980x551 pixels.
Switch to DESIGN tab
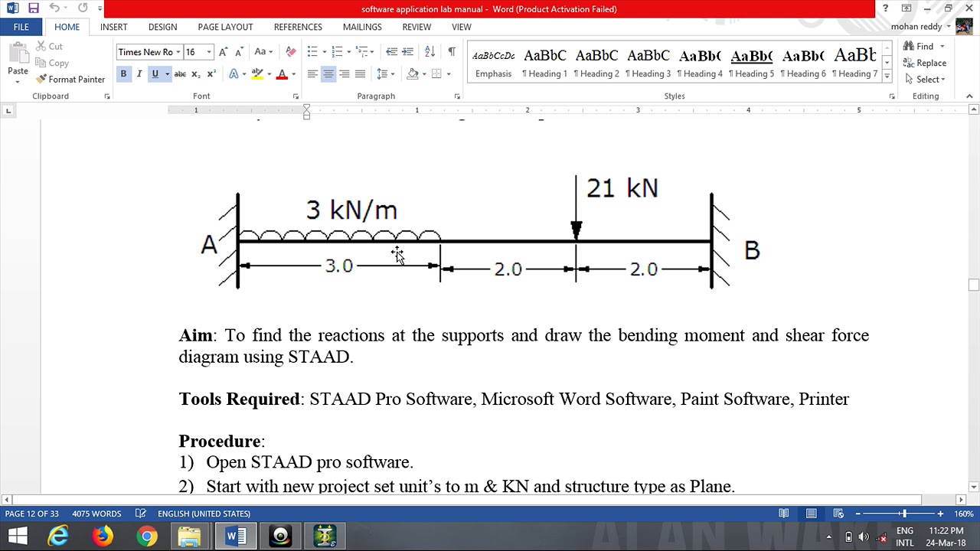pos(162,27)
